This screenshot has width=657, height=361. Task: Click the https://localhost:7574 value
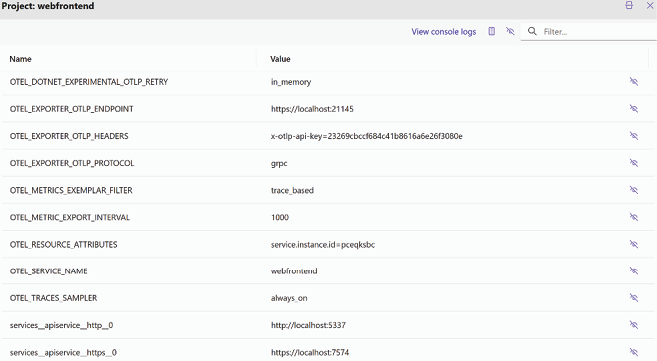310,352
